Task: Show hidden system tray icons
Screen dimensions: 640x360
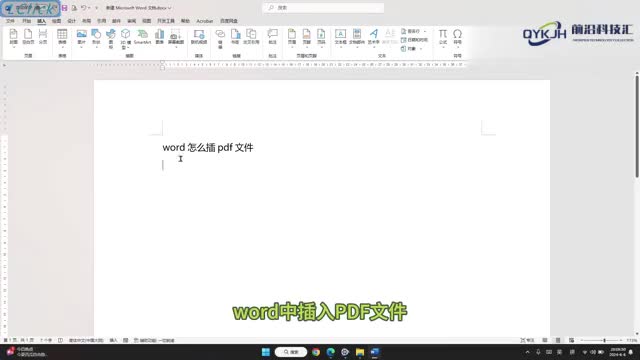Action: point(527,352)
